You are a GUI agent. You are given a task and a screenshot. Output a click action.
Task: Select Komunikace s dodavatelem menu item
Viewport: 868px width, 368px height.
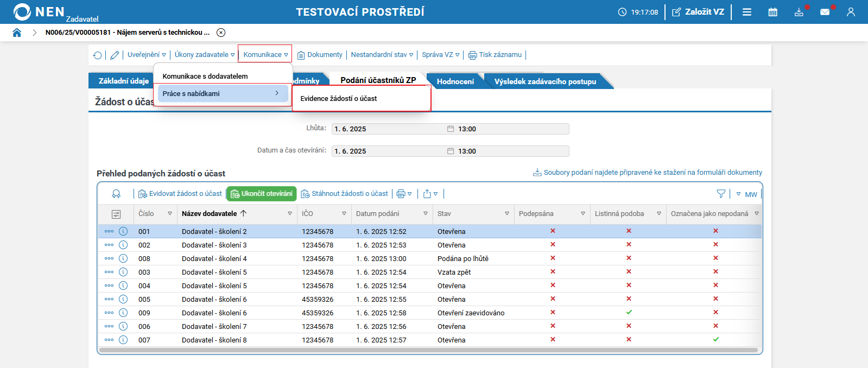coord(205,77)
